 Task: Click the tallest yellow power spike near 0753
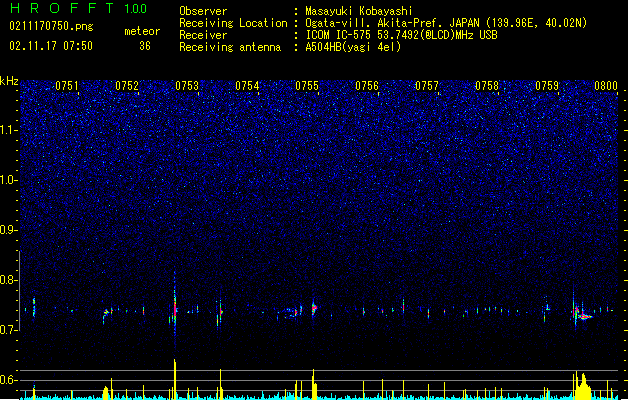click(175, 379)
